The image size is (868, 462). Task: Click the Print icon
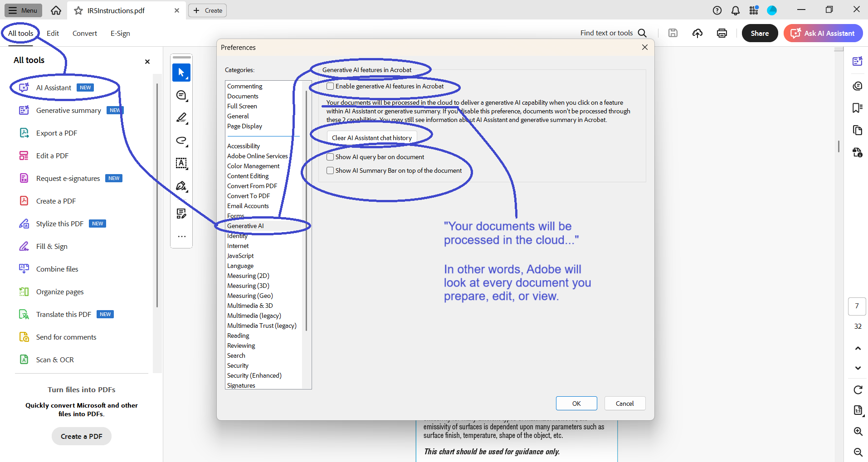[x=722, y=33]
